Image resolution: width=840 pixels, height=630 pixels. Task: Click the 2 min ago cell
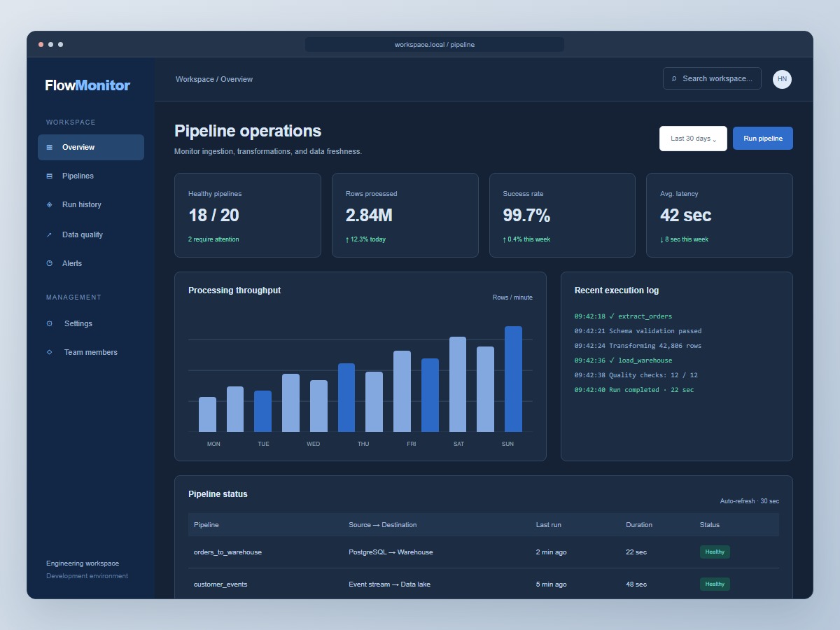552,552
